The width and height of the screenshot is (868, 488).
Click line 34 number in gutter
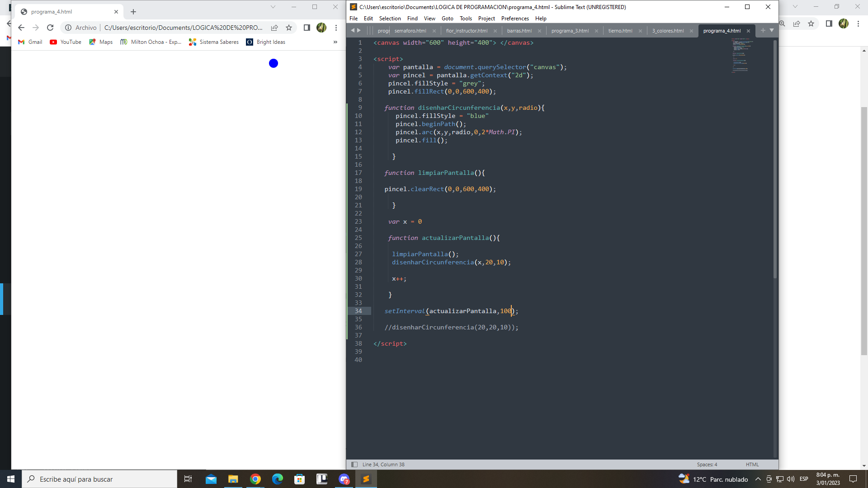[x=359, y=311]
